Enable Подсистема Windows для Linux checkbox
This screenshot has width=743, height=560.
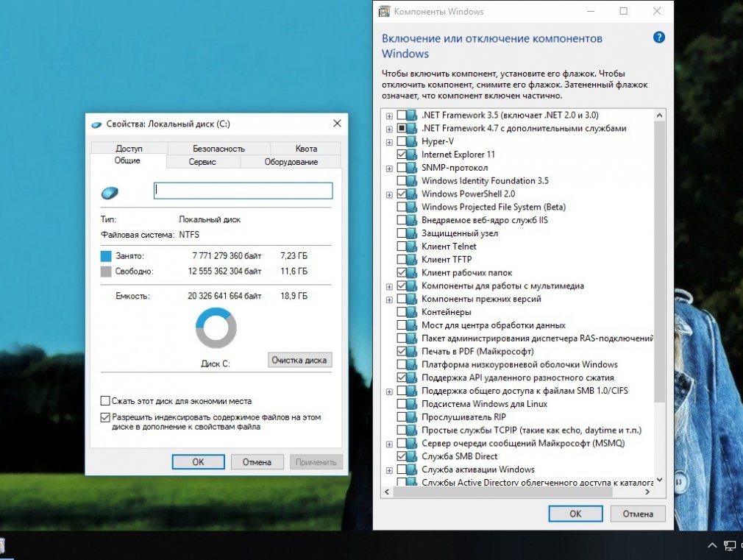click(x=402, y=404)
